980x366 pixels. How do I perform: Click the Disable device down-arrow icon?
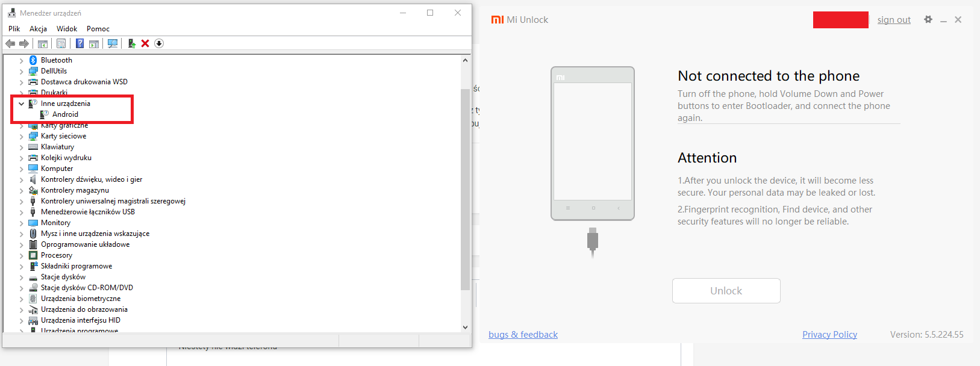point(159,43)
